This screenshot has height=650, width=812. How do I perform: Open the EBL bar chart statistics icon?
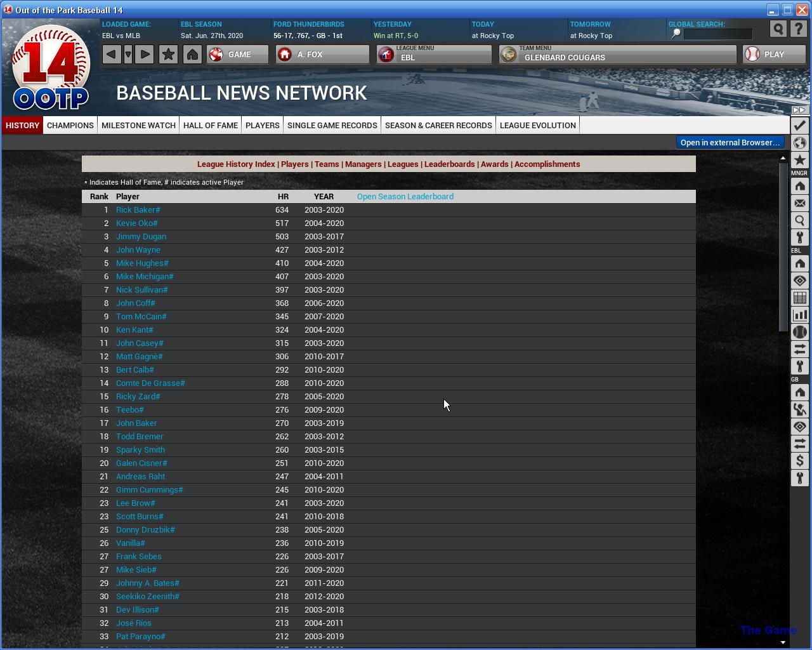(x=799, y=315)
